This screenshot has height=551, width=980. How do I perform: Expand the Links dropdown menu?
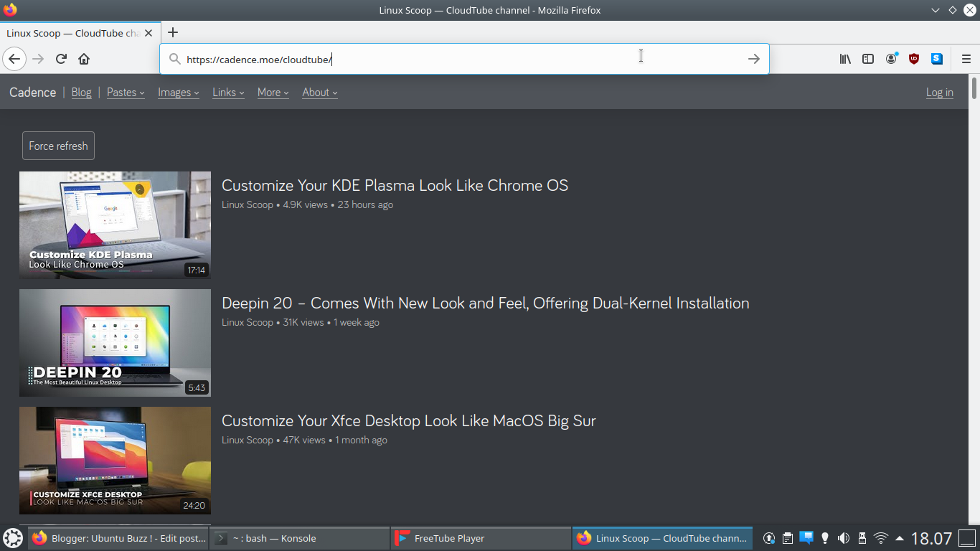click(x=228, y=93)
